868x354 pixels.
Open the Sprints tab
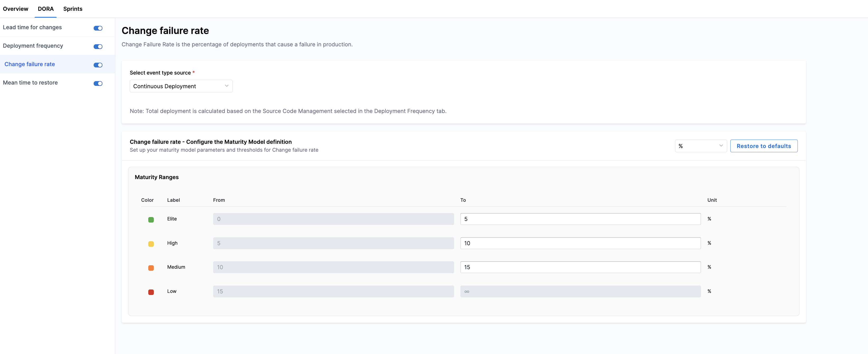pos(73,9)
